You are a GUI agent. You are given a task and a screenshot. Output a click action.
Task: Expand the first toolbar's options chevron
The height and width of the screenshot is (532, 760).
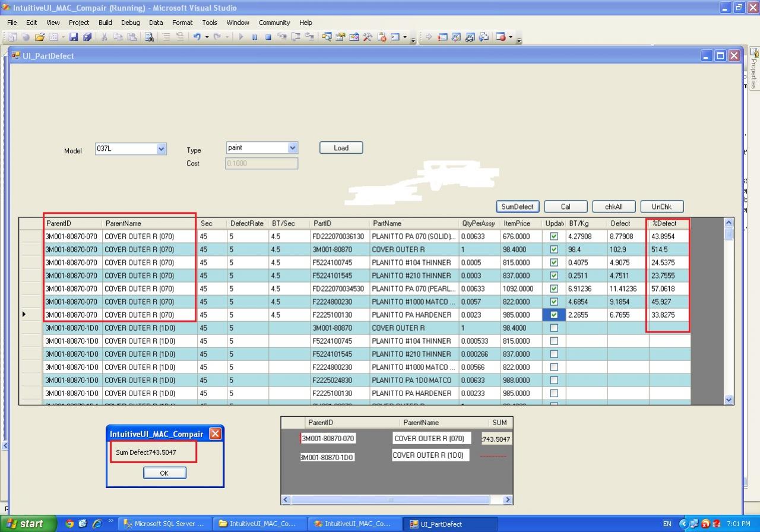pyautogui.click(x=413, y=39)
